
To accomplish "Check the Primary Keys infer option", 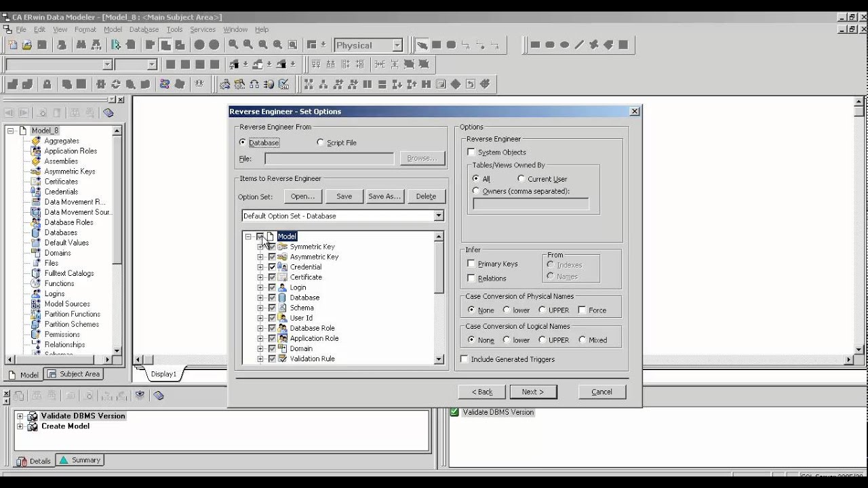I will tap(471, 264).
